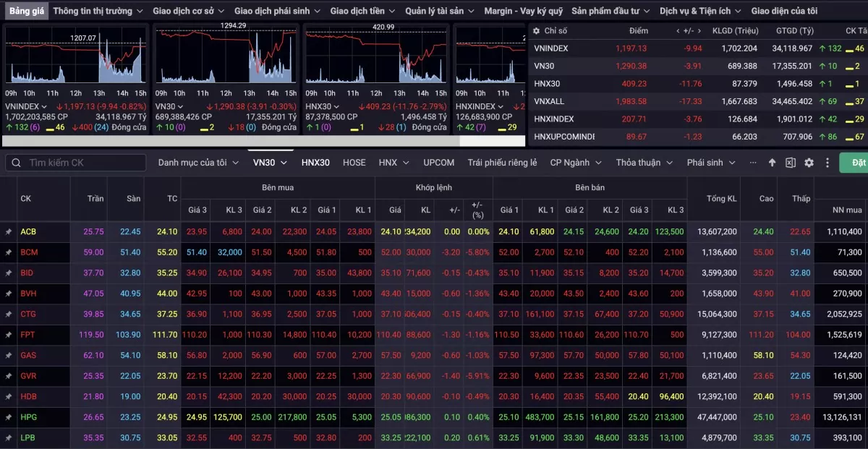Pin the FPT stock row

9,335
